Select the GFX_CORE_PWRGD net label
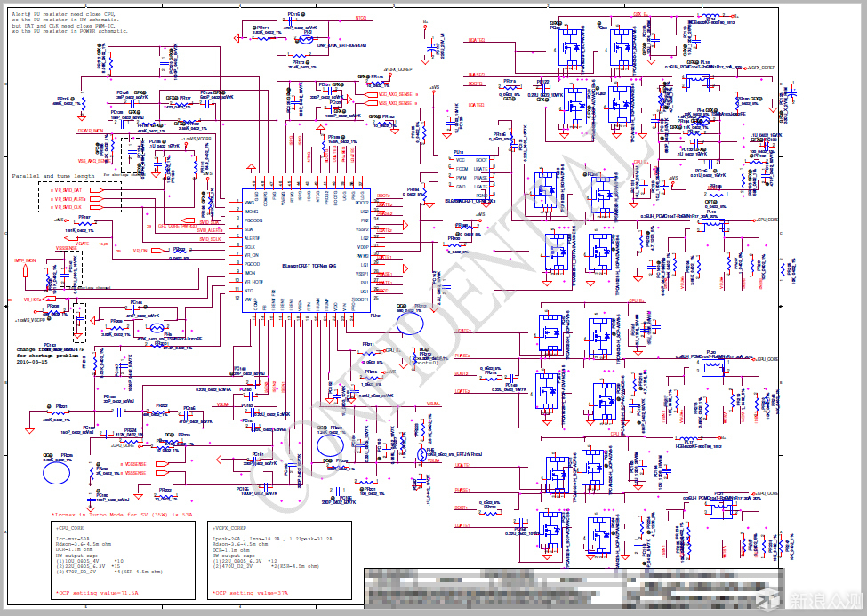This screenshot has width=867, height=616. click(x=177, y=226)
